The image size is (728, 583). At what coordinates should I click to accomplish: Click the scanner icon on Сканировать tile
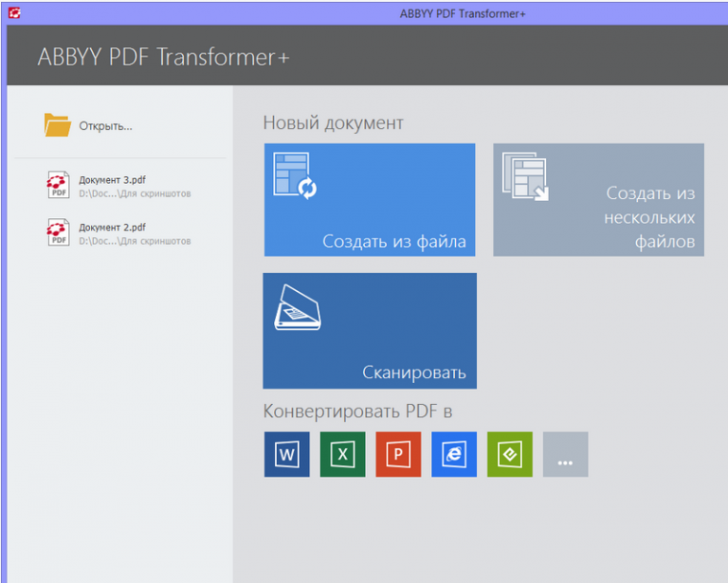point(297,307)
